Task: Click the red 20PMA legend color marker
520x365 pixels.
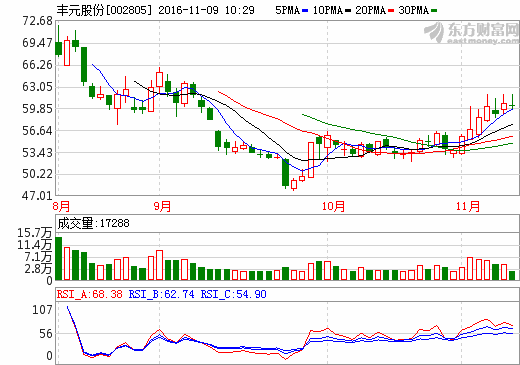Action: [x=391, y=11]
